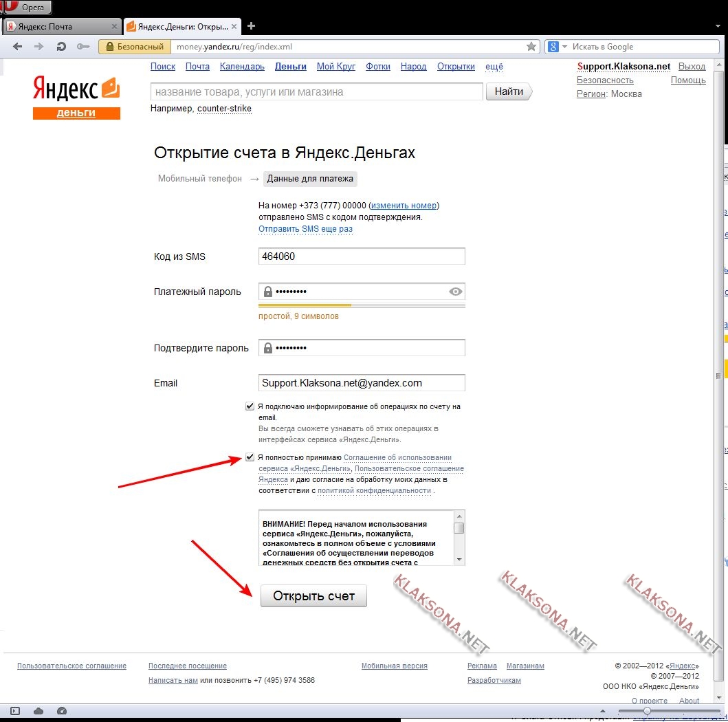
Task: Change the region via Регион link
Action: pyautogui.click(x=591, y=94)
